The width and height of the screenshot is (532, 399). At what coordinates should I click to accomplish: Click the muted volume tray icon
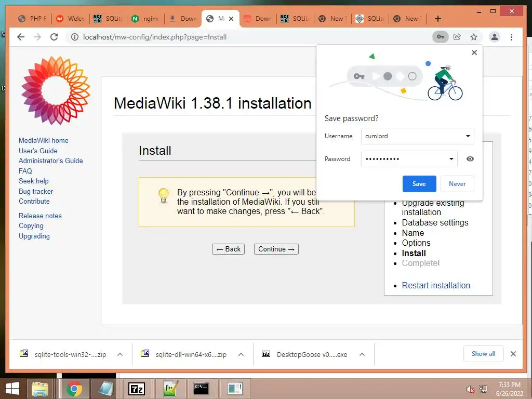tap(470, 389)
